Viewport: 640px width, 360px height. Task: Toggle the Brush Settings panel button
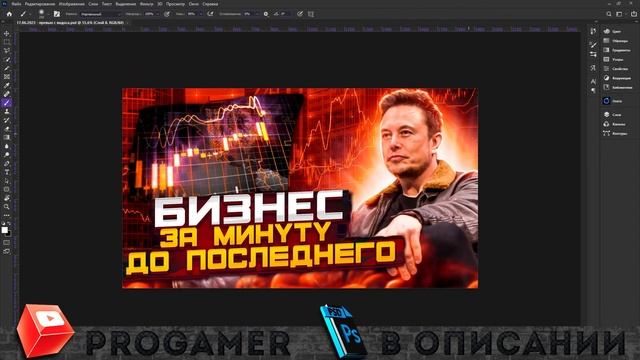(57, 14)
